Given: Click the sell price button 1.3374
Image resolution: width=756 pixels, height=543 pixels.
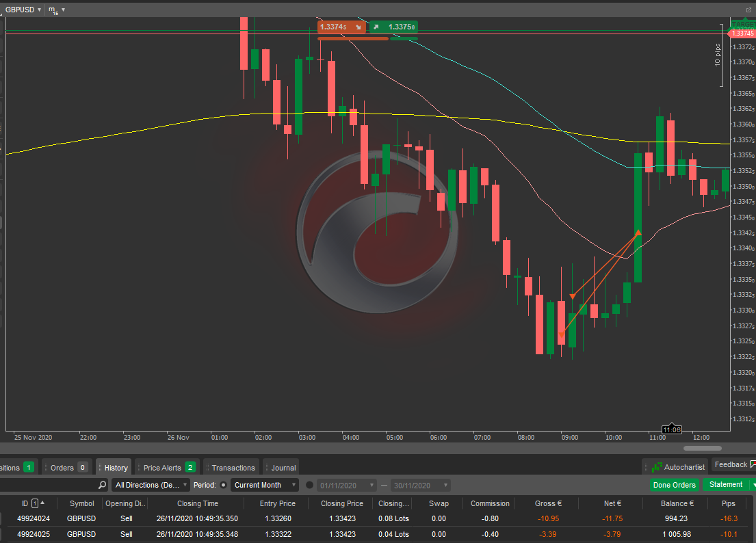Looking at the screenshot, I should [x=342, y=27].
